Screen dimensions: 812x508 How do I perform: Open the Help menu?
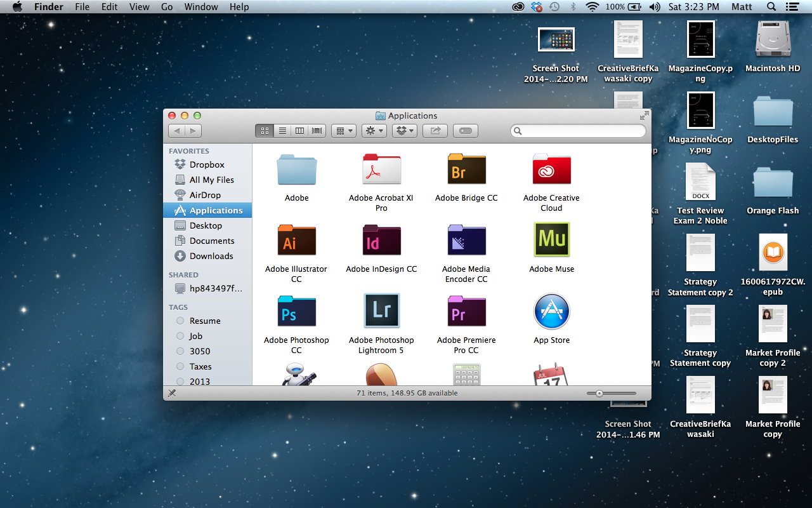239,7
